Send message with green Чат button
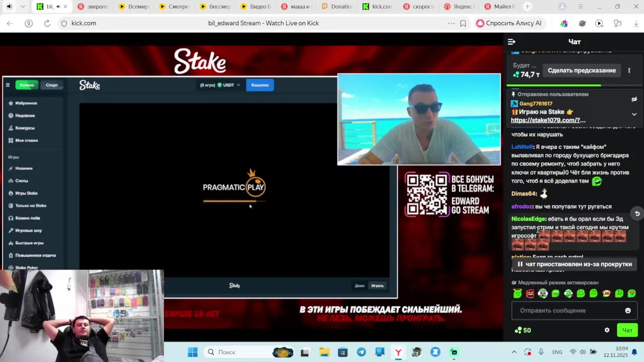The width and height of the screenshot is (644, 362). point(627,330)
